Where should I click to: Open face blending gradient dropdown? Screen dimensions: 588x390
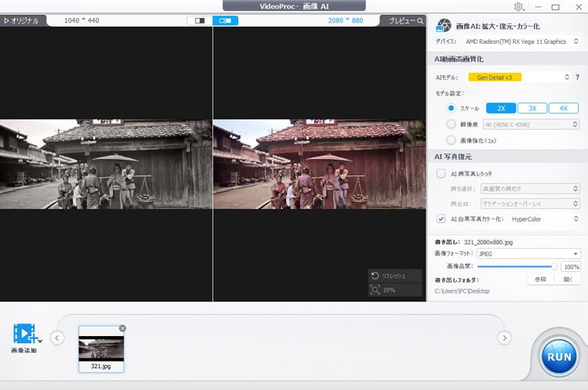pyautogui.click(x=530, y=204)
